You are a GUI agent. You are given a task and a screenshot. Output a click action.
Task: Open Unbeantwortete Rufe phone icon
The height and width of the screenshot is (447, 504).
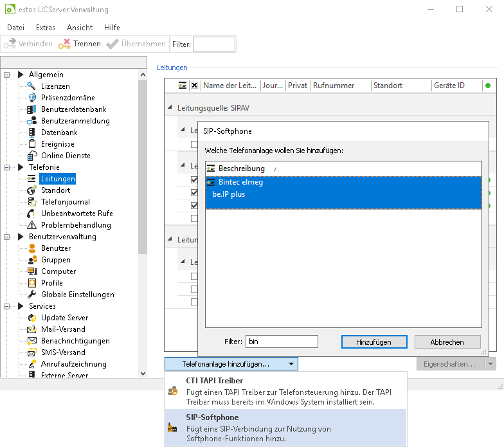click(32, 214)
